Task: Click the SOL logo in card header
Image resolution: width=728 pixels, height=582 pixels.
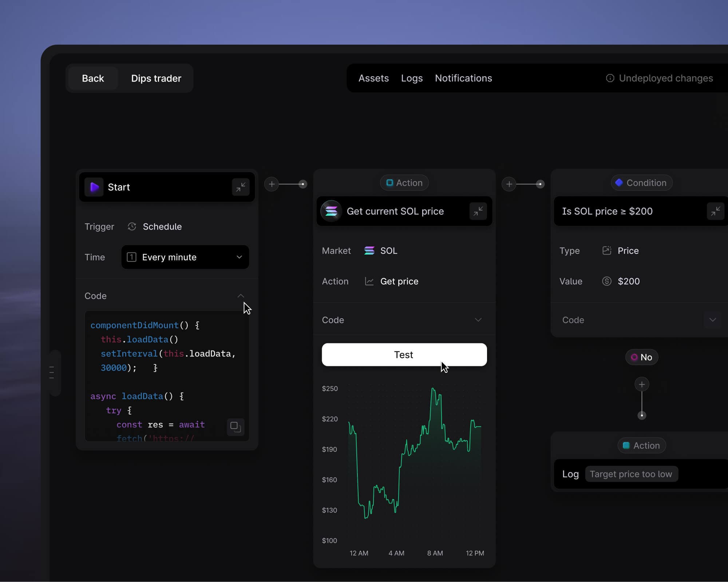Action: click(x=331, y=211)
